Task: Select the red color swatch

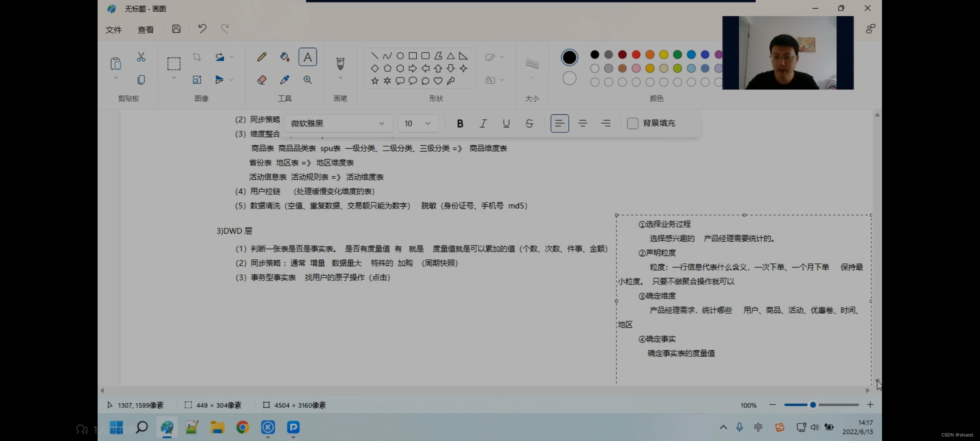Action: point(636,54)
